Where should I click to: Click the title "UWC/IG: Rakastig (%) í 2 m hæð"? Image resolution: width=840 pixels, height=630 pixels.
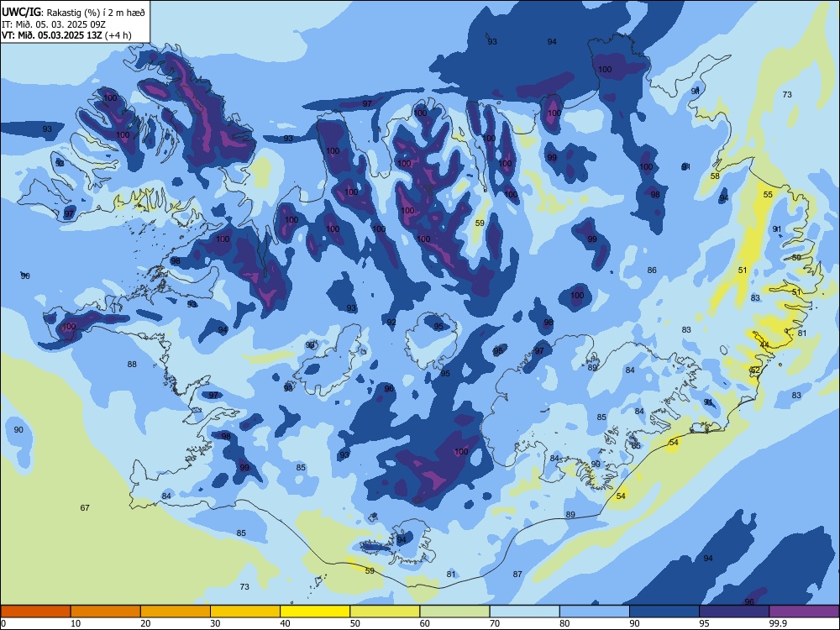coord(73,13)
